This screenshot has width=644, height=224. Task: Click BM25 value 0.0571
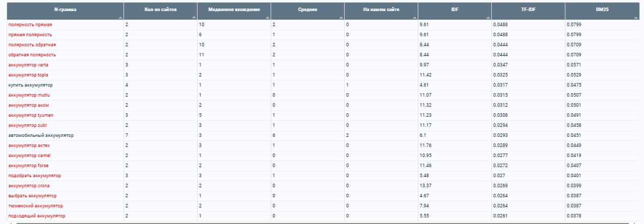pos(574,65)
